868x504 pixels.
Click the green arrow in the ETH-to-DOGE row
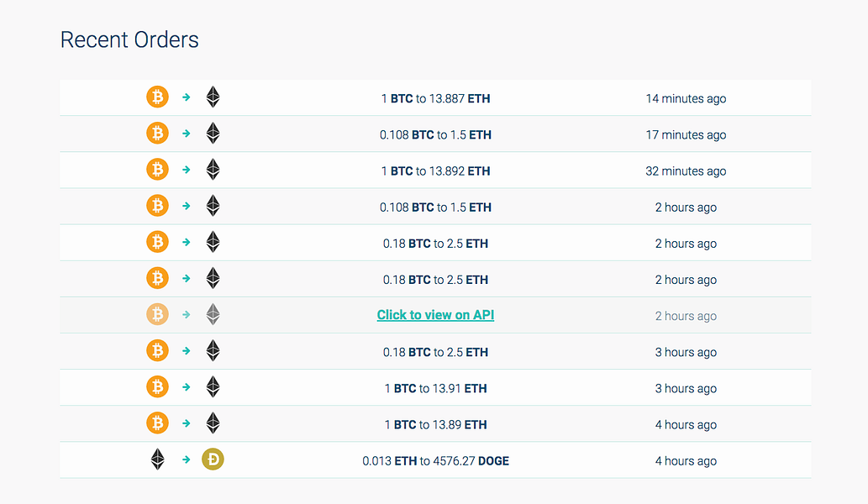tap(185, 459)
